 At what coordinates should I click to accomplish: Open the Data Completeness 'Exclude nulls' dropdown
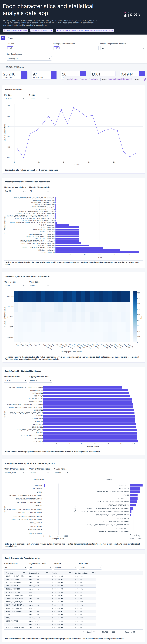click(29, 59)
